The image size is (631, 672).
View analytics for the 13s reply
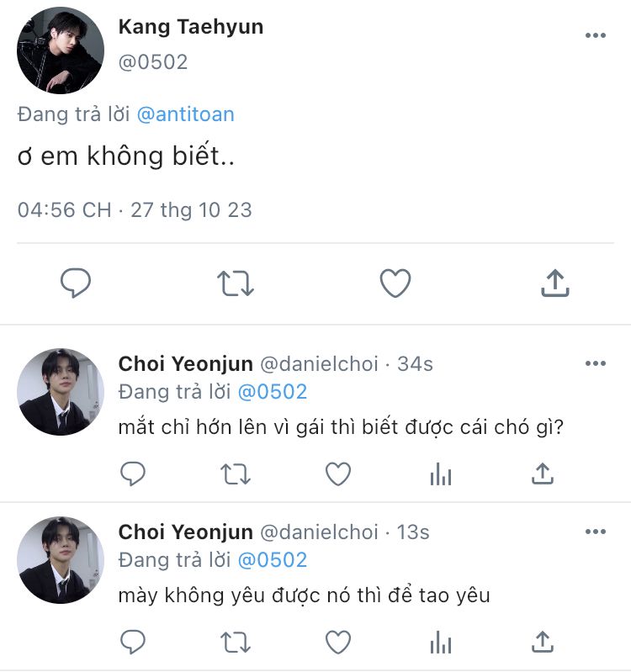click(440, 643)
